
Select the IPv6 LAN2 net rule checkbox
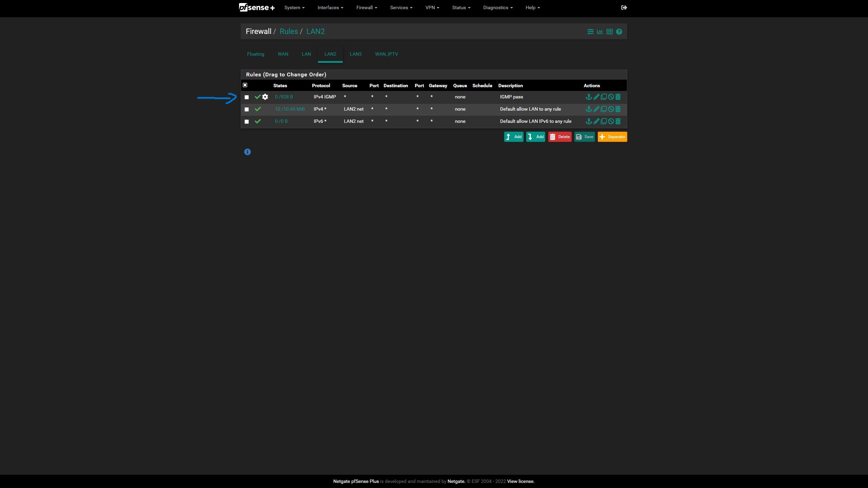[247, 122]
